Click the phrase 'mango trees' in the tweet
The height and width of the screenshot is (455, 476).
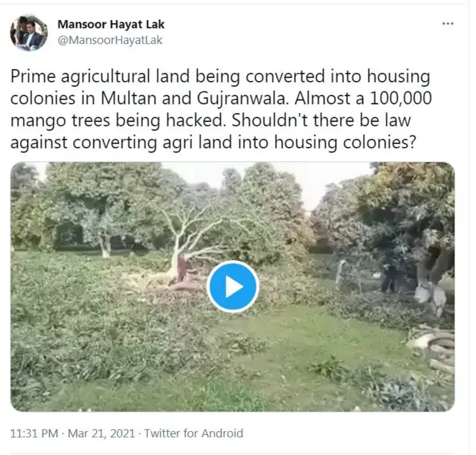60,121
